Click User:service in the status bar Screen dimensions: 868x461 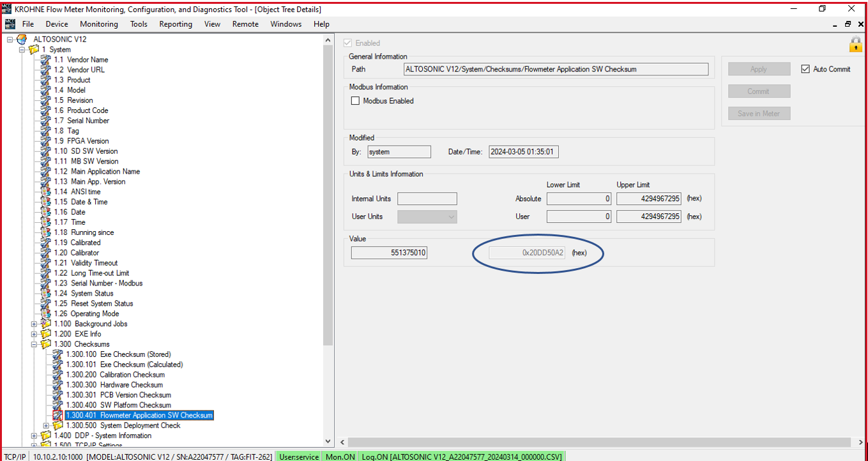(x=299, y=457)
